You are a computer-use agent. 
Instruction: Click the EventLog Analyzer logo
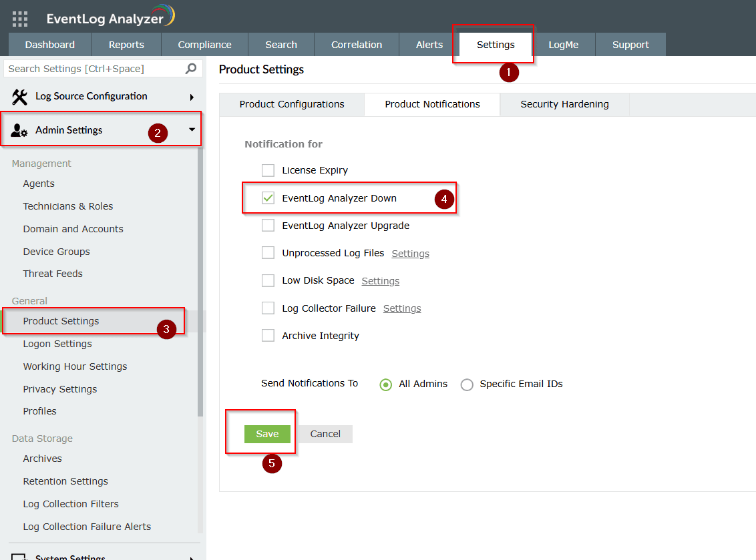point(110,16)
